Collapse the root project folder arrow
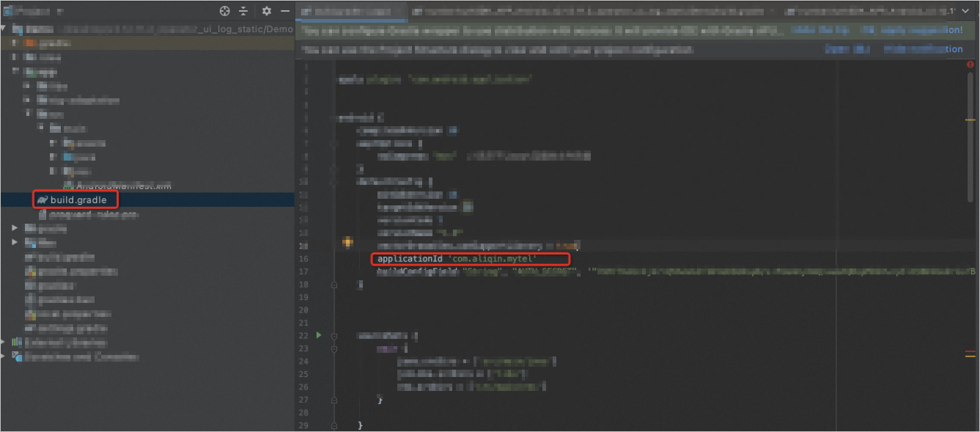Image resolution: width=980 pixels, height=432 pixels. tap(4, 29)
